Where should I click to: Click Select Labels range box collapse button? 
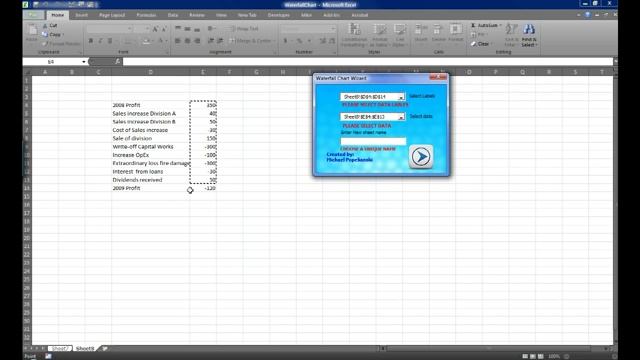coord(401,97)
